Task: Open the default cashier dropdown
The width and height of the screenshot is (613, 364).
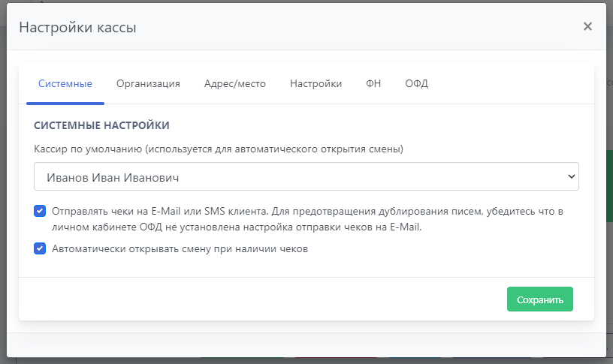Action: pos(306,176)
